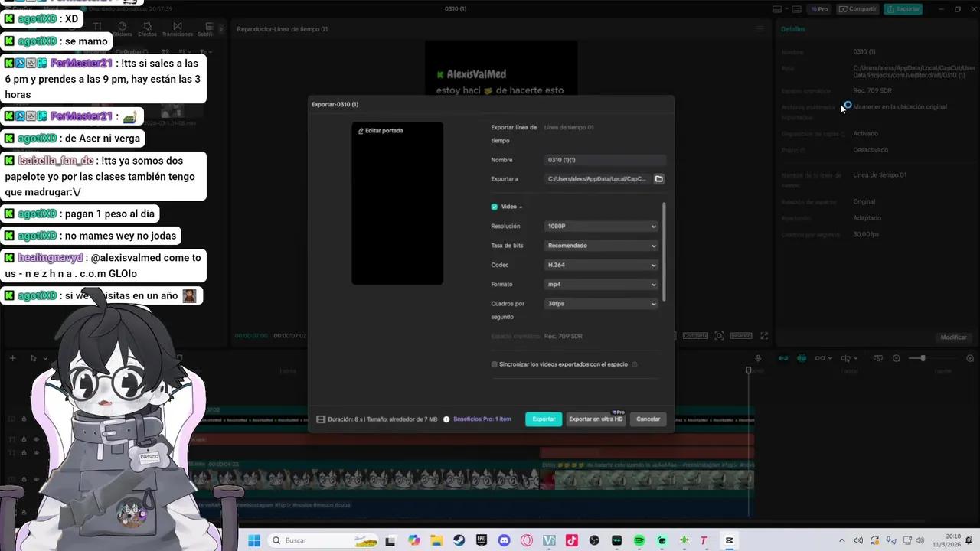Select the Detalles panel tab
Viewport: 980px width, 551px height.
pyautogui.click(x=793, y=29)
